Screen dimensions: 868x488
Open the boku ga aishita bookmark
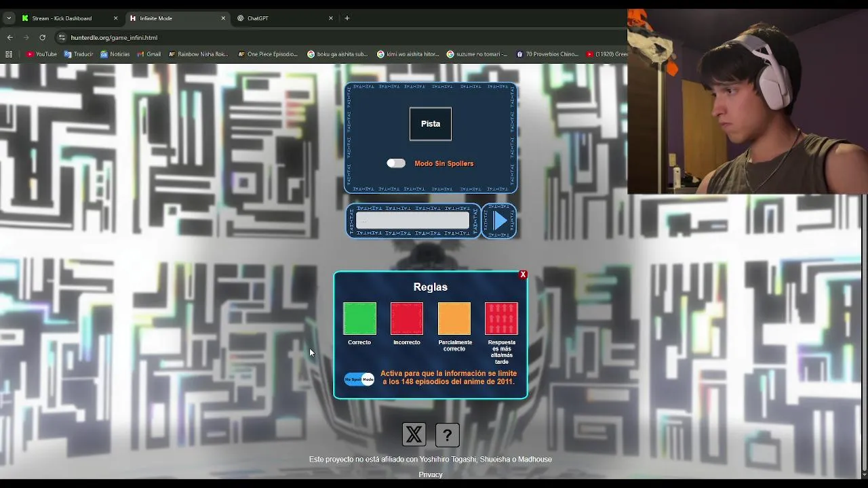(x=337, y=54)
